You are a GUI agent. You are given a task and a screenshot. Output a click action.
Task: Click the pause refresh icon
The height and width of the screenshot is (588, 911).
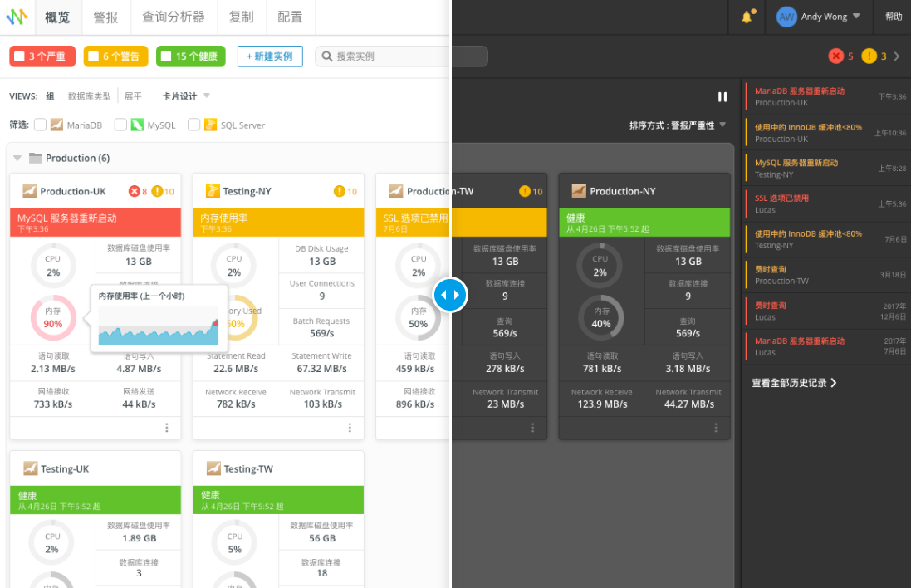coord(722,97)
